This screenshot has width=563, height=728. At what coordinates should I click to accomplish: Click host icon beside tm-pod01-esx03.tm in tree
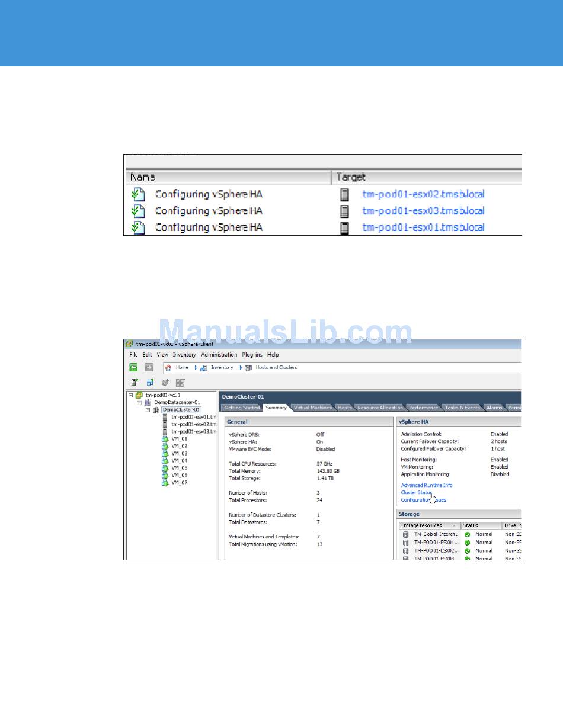coord(165,431)
